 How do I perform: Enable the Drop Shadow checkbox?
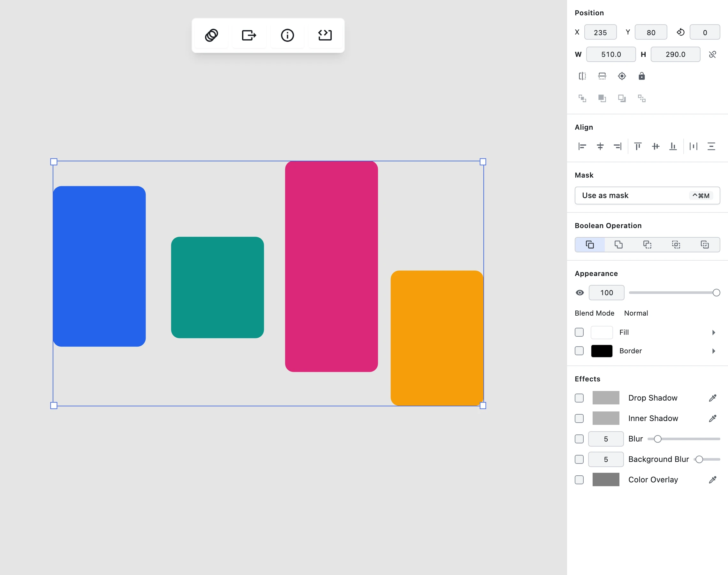(x=579, y=398)
